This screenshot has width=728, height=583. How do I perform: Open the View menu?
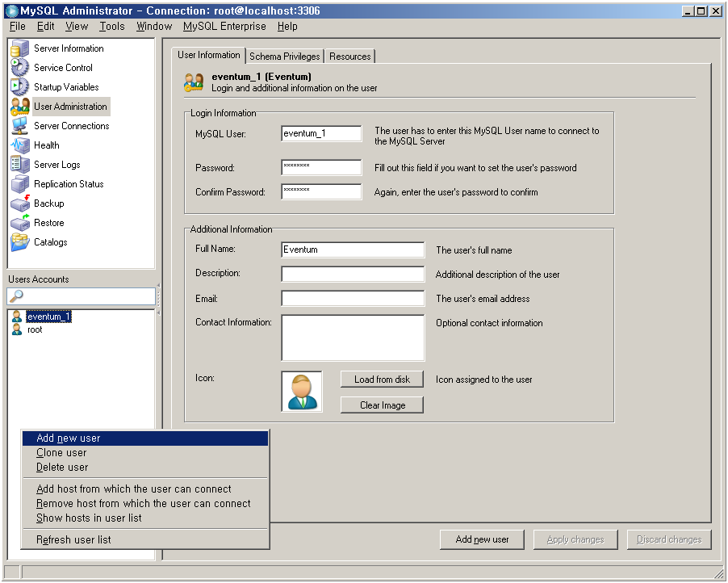[x=77, y=27]
